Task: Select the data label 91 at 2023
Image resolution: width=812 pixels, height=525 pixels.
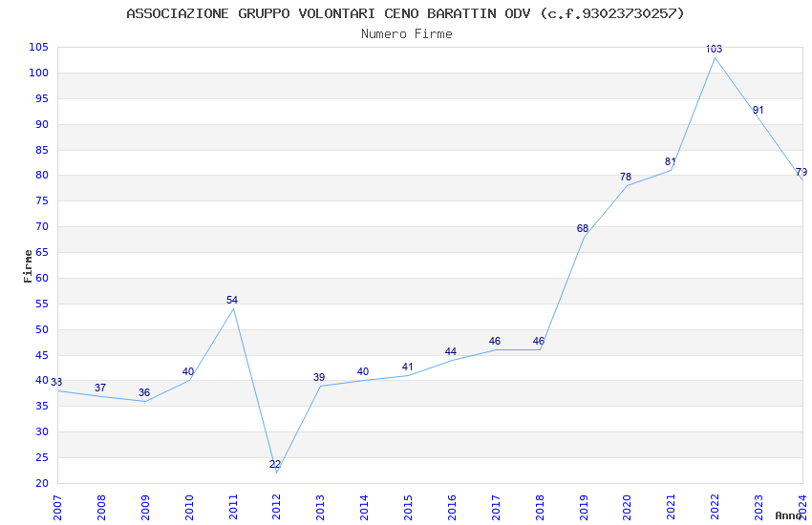Action: (758, 110)
